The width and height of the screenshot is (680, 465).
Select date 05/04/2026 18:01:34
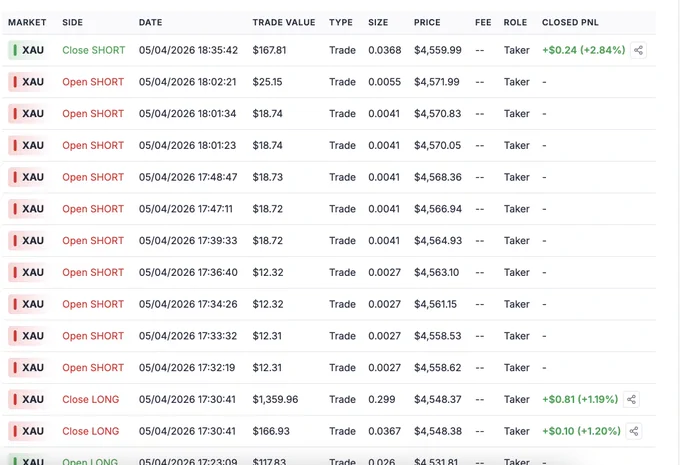coord(187,114)
